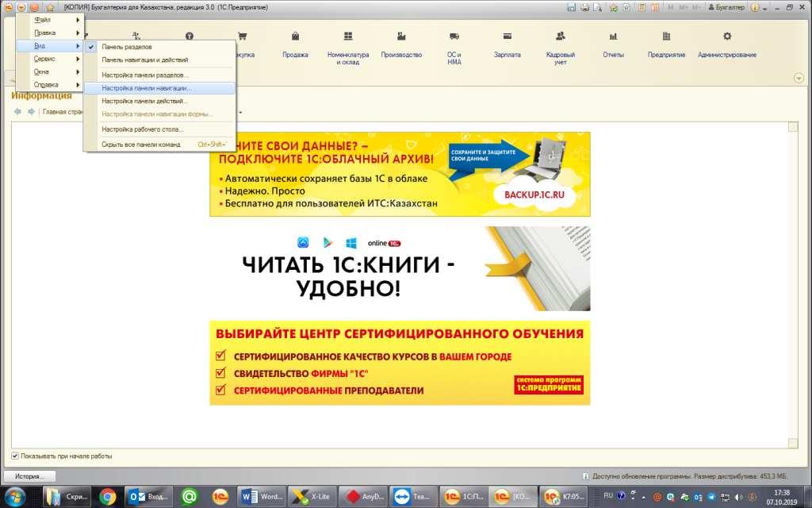Open the Calendar icon in title toolbar
812x508 pixels.
tap(655, 7)
